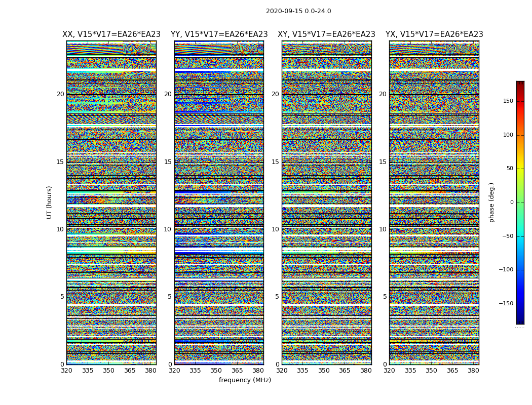
Task: Click inside the XX phase waterfall panel
Action: coord(111,202)
